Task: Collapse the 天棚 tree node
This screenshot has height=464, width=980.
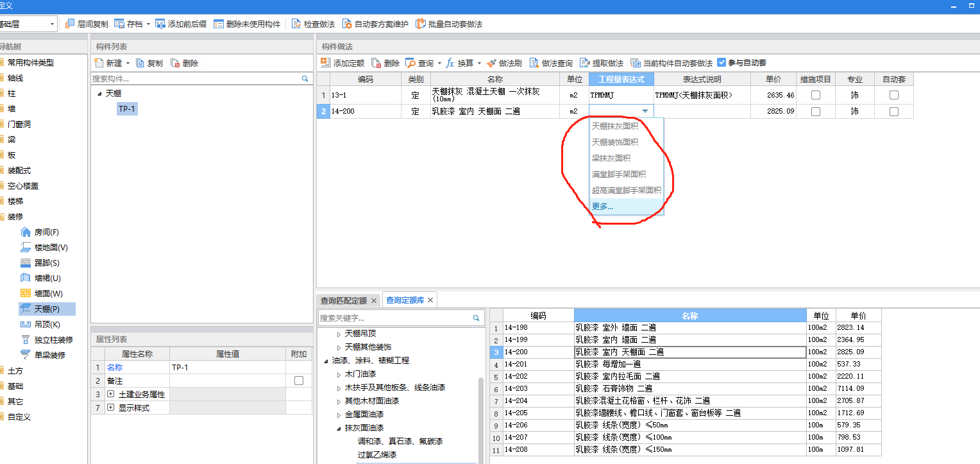Action: [x=99, y=94]
